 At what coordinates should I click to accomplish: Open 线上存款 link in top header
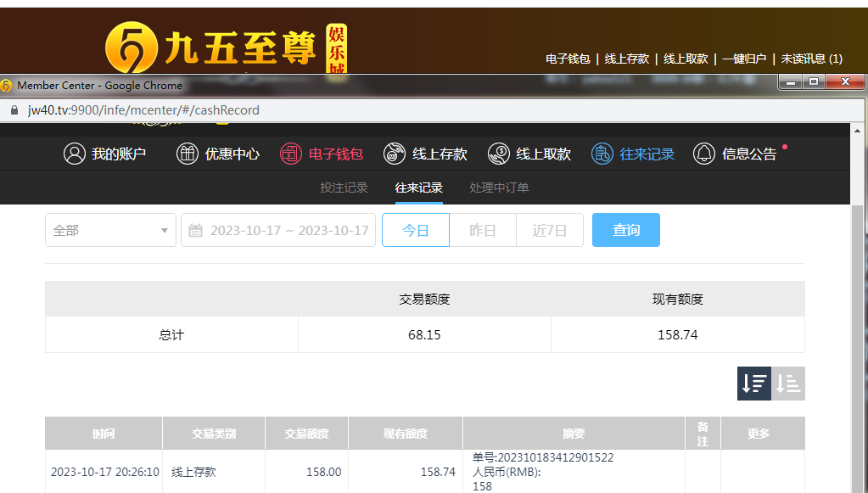point(627,59)
